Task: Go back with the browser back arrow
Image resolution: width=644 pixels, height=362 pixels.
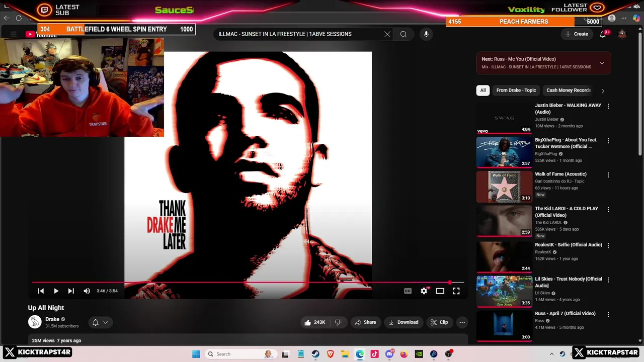Action: click(7, 18)
